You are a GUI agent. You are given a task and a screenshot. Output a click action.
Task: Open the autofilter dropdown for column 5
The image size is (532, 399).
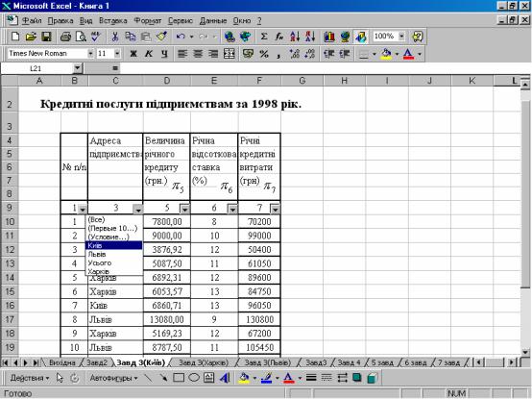[184, 210]
